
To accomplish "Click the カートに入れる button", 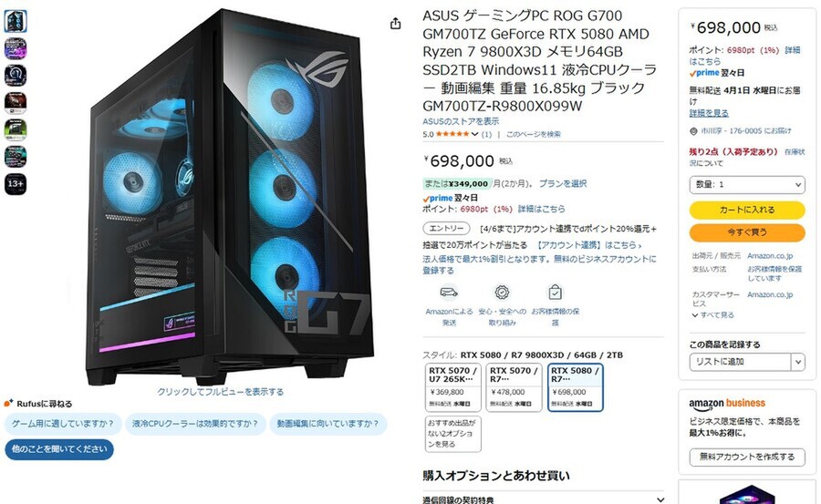I will click(x=746, y=210).
